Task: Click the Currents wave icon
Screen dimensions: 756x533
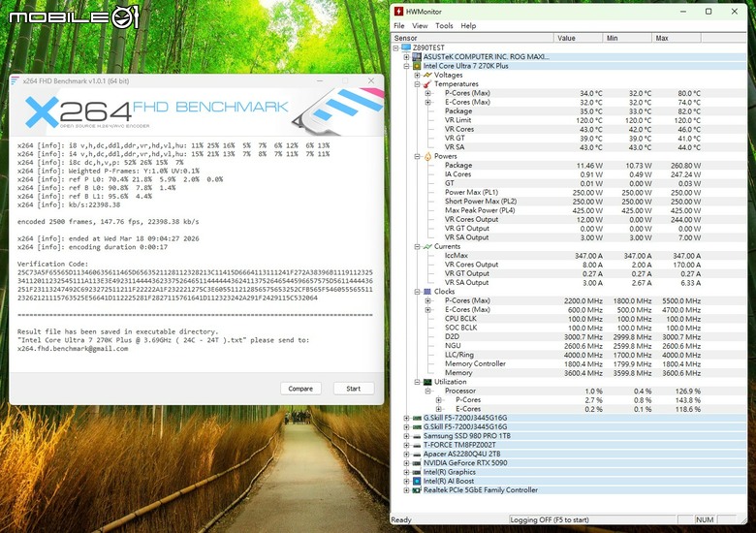Action: 427,246
